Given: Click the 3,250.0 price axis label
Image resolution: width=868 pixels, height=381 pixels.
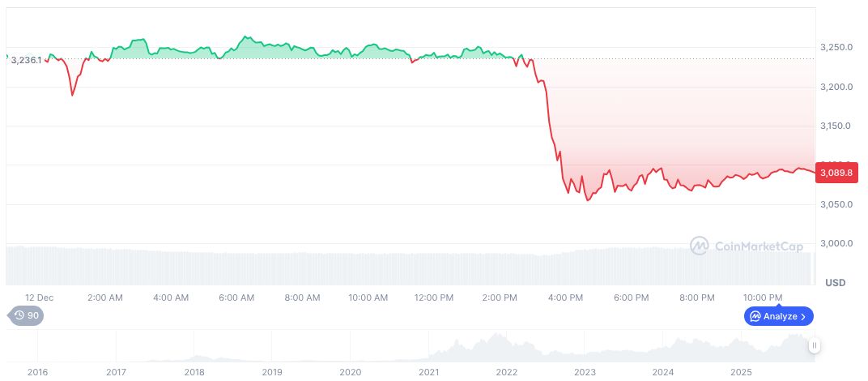Looking at the screenshot, I should pyautogui.click(x=836, y=48).
